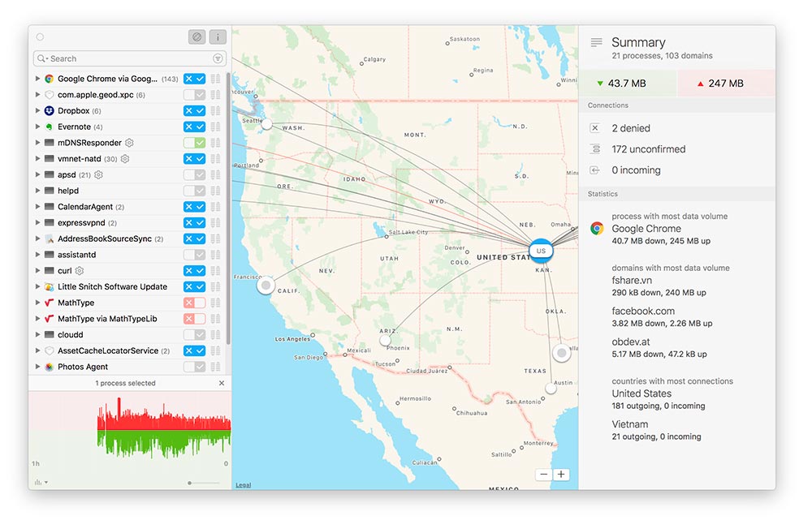The height and width of the screenshot is (520, 812).
Task: Expand the vmnet-natd process row
Action: (37, 159)
